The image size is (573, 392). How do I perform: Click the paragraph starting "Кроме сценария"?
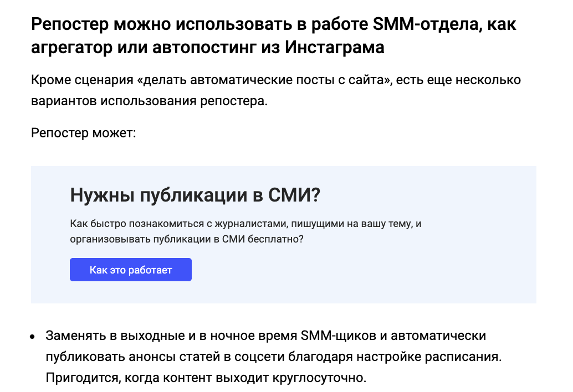(x=276, y=90)
